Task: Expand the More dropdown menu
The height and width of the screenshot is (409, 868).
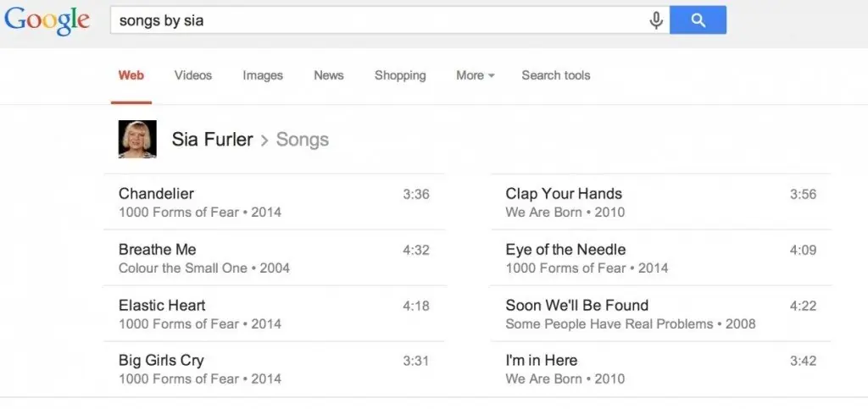Action: 475,75
